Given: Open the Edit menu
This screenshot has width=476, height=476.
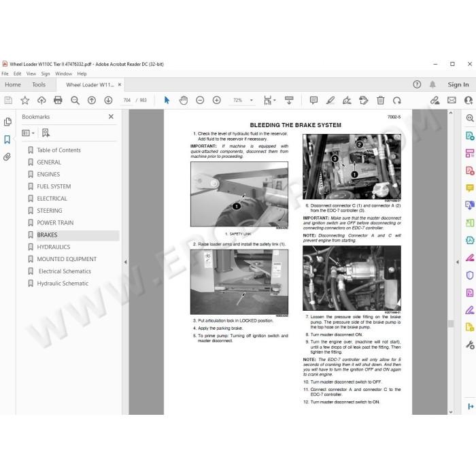Looking at the screenshot, I should tap(17, 73).
